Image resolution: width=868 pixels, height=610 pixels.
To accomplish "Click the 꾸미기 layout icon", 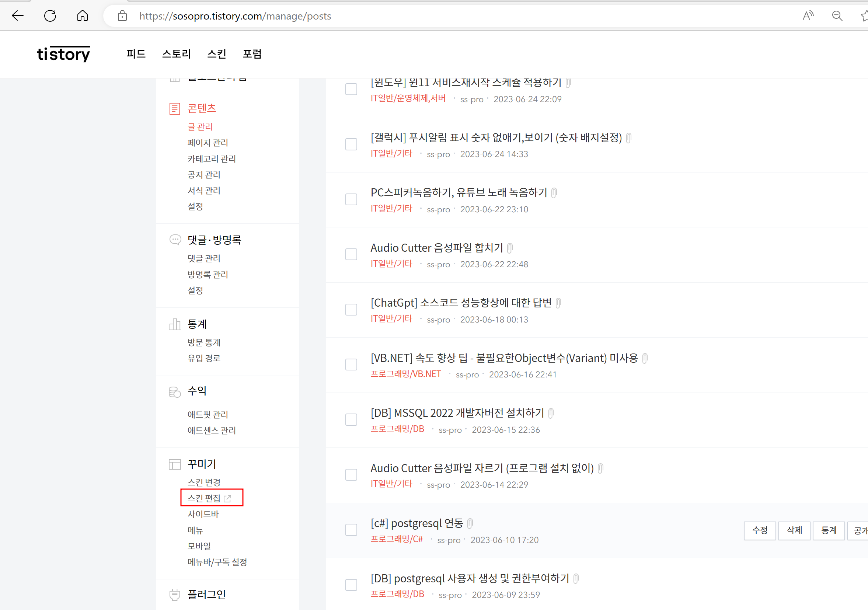I will 174,464.
